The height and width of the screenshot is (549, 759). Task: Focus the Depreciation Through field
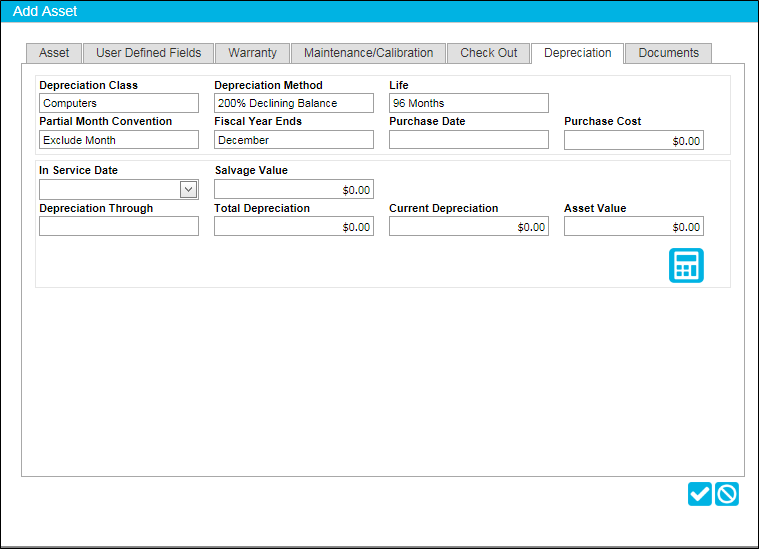click(119, 226)
